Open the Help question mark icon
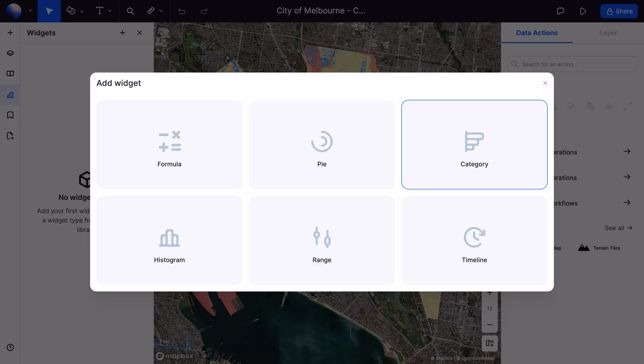The width and height of the screenshot is (644, 364). tap(10, 347)
